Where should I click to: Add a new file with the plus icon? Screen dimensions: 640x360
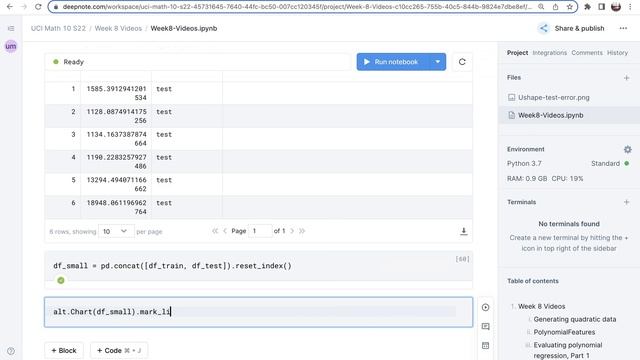tap(627, 78)
